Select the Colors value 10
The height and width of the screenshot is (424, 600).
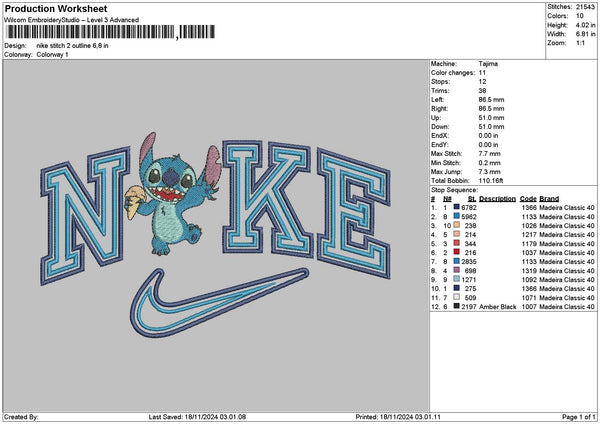[x=579, y=16]
